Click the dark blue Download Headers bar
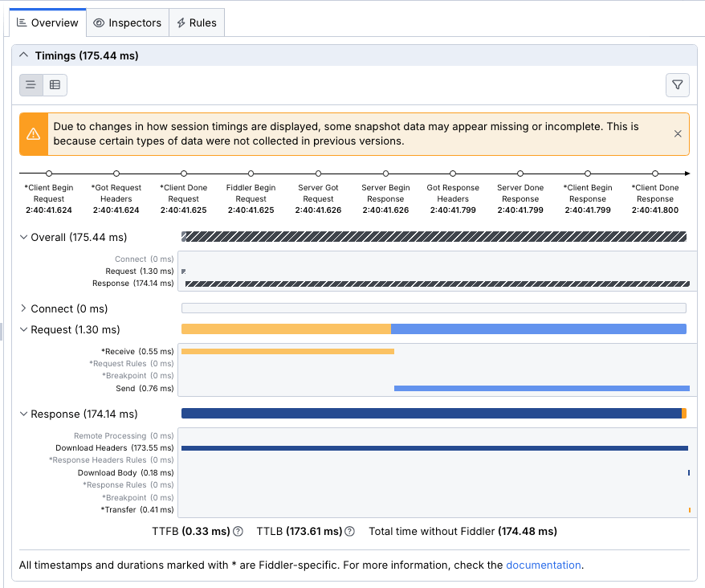The image size is (705, 588). [434, 447]
